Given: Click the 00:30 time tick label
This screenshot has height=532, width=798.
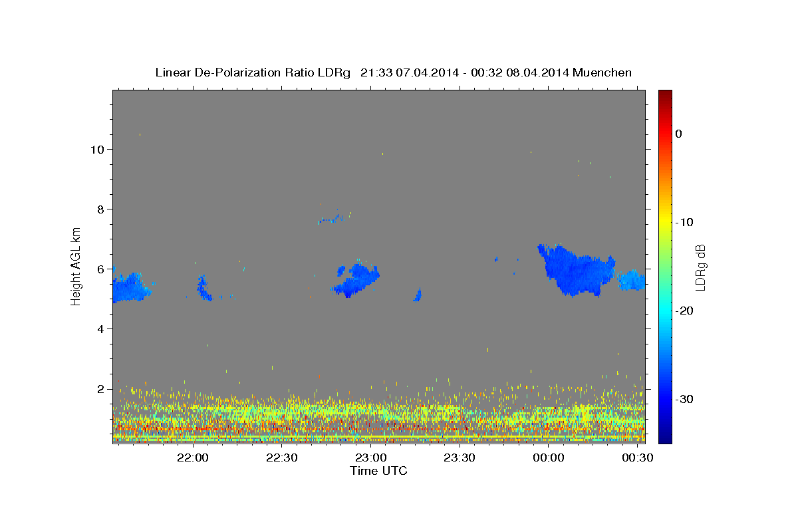Looking at the screenshot, I should click(x=637, y=458).
